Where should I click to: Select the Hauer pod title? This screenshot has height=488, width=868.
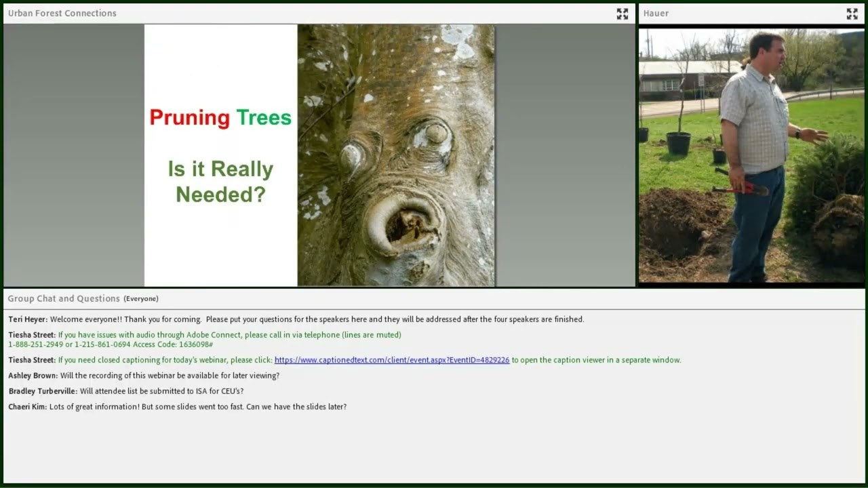[x=656, y=14]
